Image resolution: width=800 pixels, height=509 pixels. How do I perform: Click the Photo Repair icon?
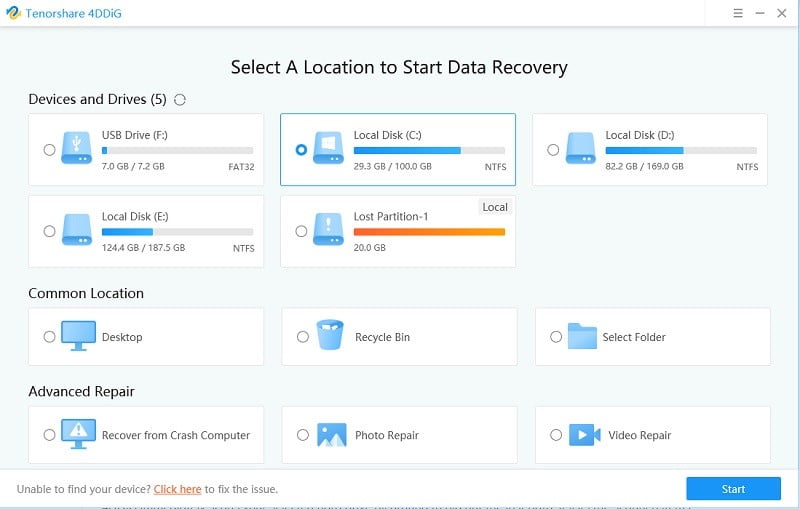(x=331, y=434)
